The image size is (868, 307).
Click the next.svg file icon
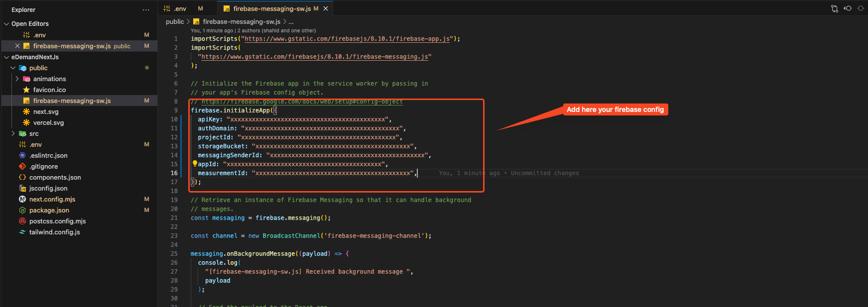coord(26,111)
